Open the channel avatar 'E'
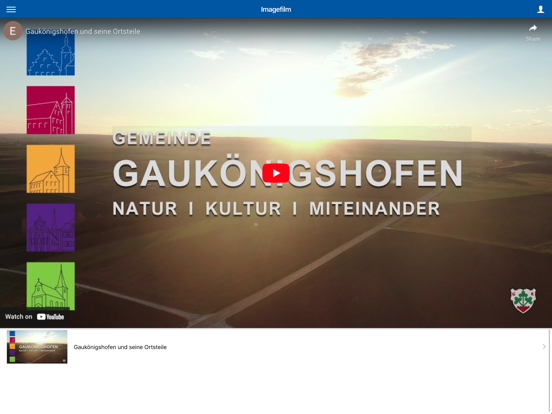The image size is (552, 414). point(13,31)
